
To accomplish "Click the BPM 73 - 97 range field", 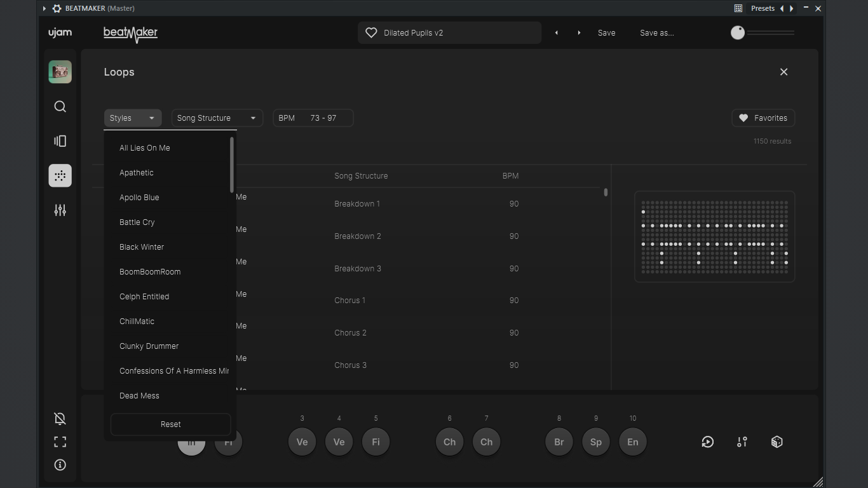I will coord(313,118).
